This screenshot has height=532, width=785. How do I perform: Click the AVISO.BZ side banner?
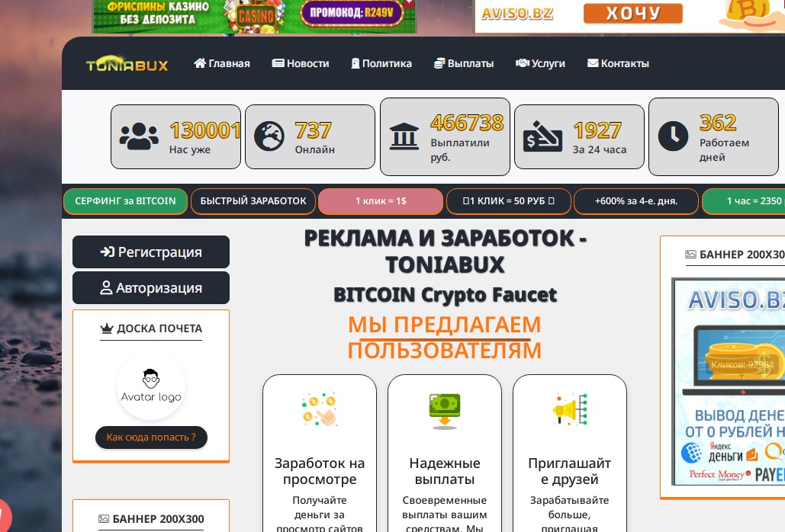[x=729, y=382]
